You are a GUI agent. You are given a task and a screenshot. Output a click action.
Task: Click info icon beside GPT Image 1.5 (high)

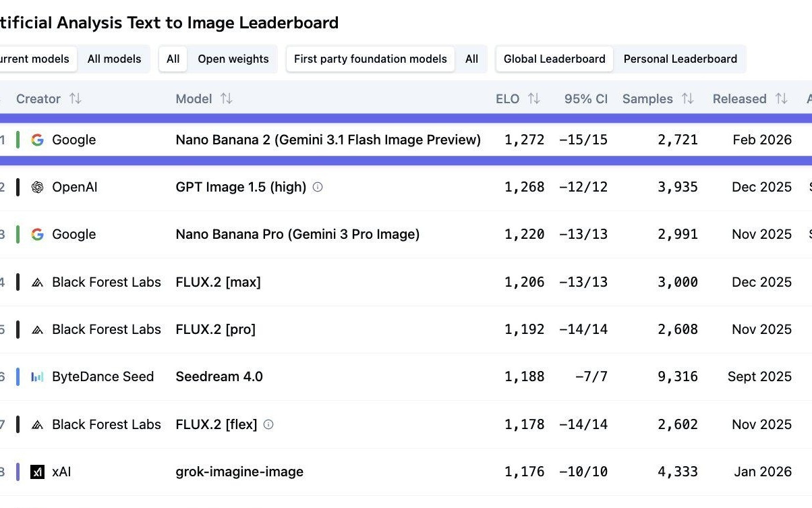click(318, 187)
